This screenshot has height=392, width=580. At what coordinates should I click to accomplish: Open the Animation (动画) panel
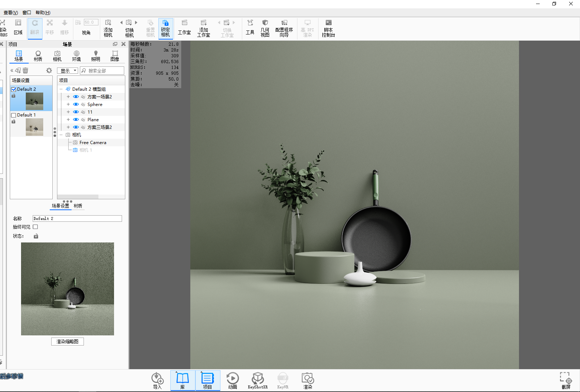click(232, 380)
